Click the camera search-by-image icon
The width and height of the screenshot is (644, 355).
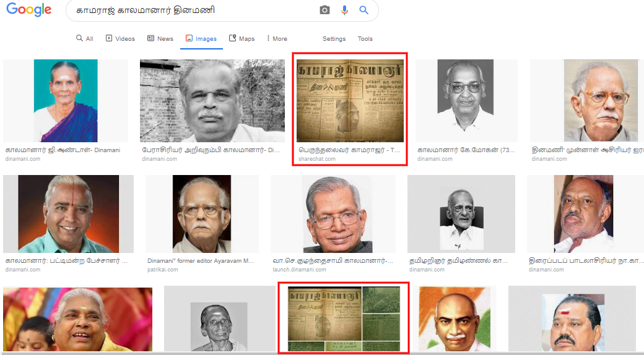[324, 11]
